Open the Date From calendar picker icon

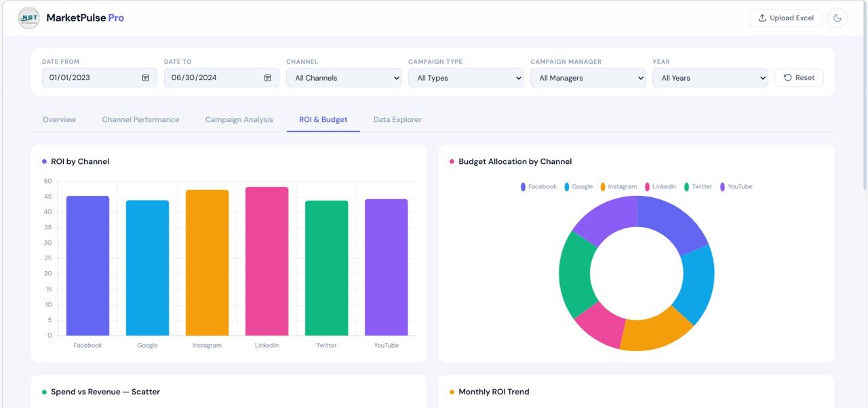tap(146, 77)
